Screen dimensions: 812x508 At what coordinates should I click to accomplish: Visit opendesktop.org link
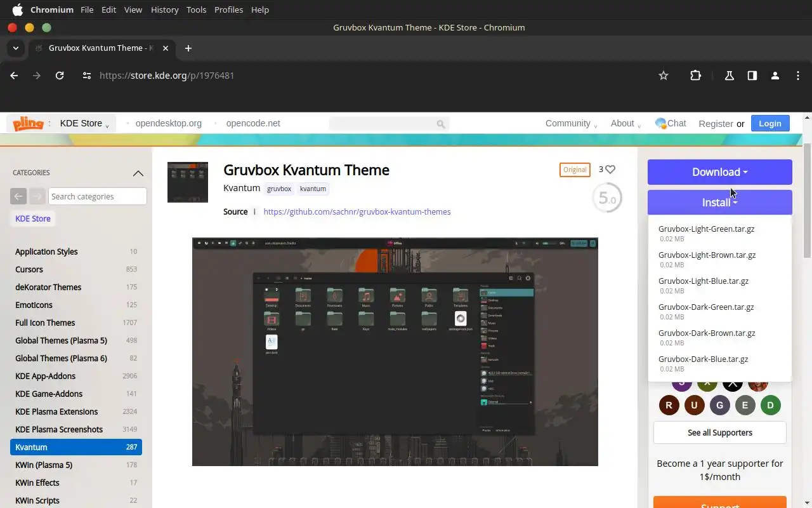point(168,123)
